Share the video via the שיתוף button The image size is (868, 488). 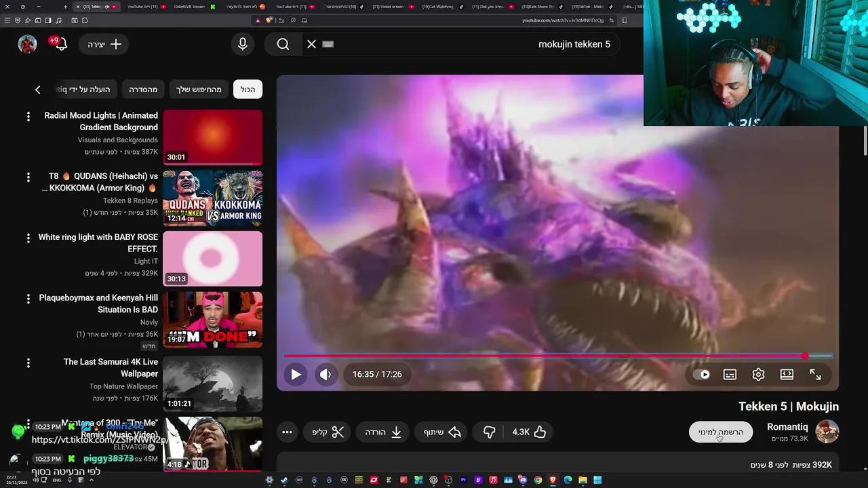click(442, 432)
